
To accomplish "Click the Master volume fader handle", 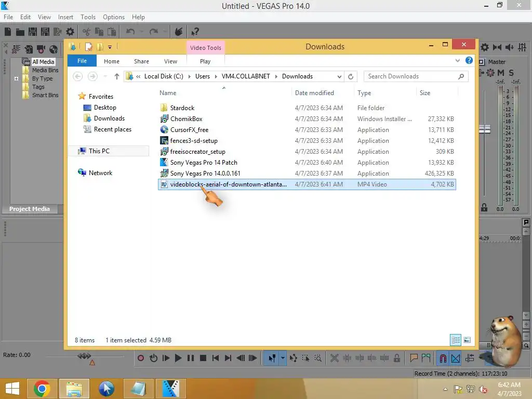I will tap(485, 129).
